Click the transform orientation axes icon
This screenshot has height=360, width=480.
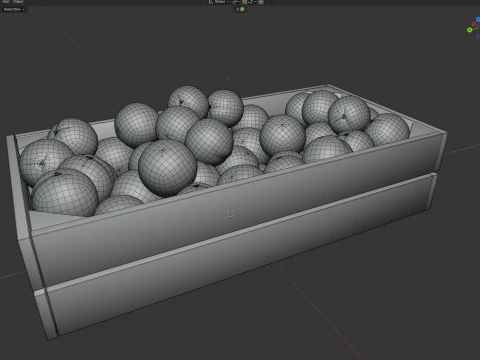(211, 2)
